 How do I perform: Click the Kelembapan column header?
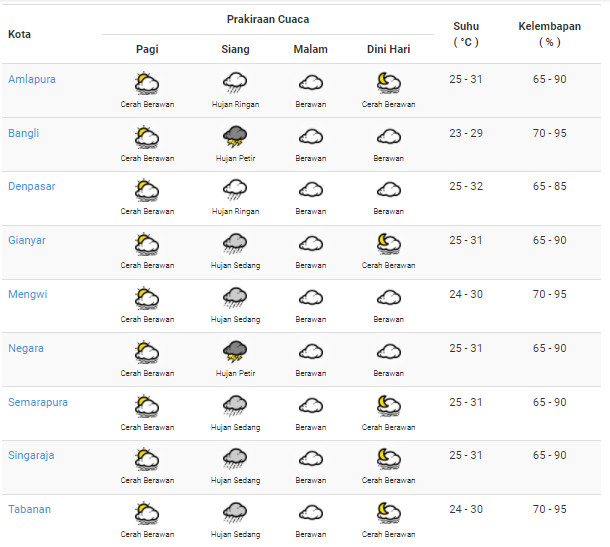pyautogui.click(x=549, y=34)
